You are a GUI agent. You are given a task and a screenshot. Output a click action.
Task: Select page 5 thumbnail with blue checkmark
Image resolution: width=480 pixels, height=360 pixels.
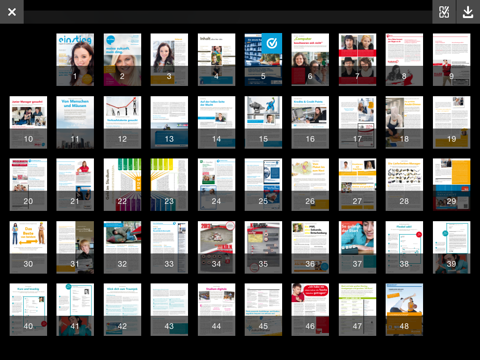click(x=263, y=60)
